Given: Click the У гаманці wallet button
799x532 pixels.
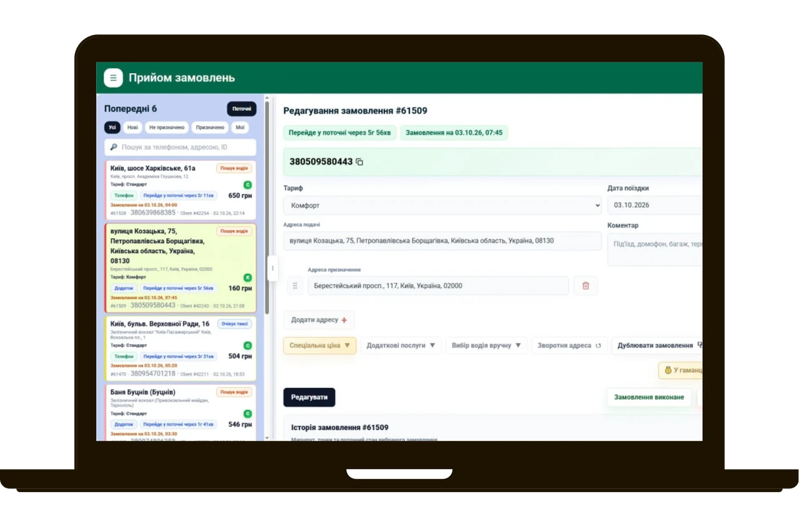Looking at the screenshot, I should [681, 370].
